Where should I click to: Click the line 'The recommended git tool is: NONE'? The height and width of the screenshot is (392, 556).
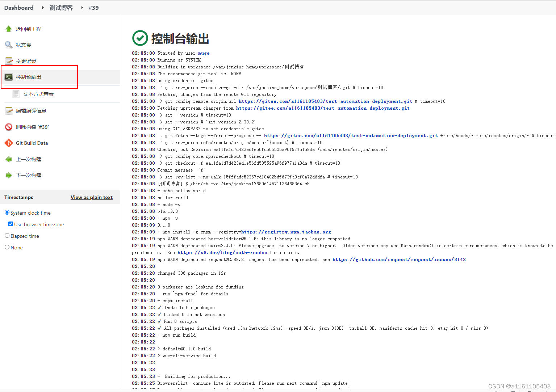(x=199, y=74)
